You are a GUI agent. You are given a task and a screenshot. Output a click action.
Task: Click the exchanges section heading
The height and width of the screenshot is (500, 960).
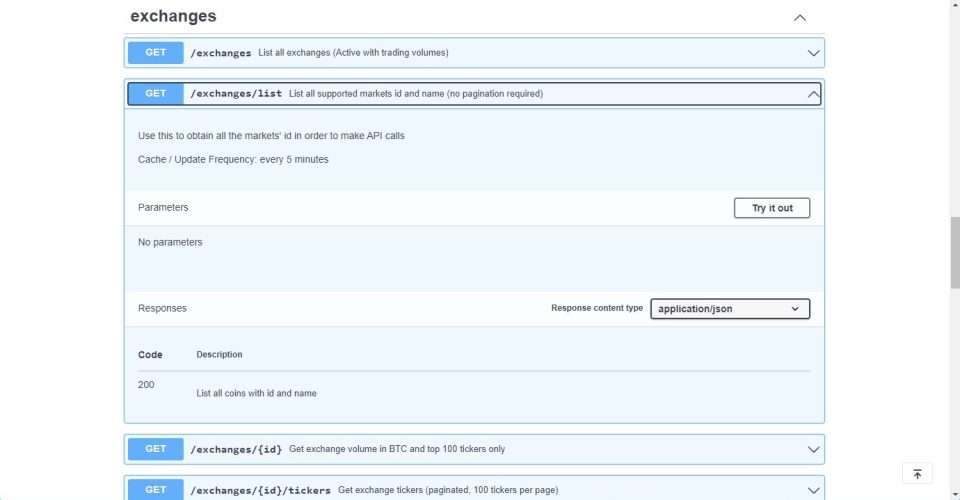tap(173, 16)
